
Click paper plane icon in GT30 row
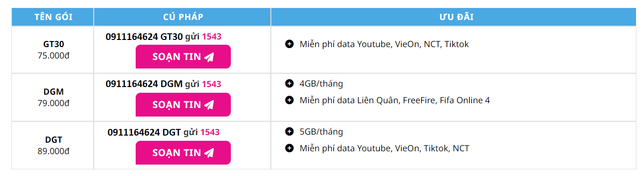(x=209, y=57)
